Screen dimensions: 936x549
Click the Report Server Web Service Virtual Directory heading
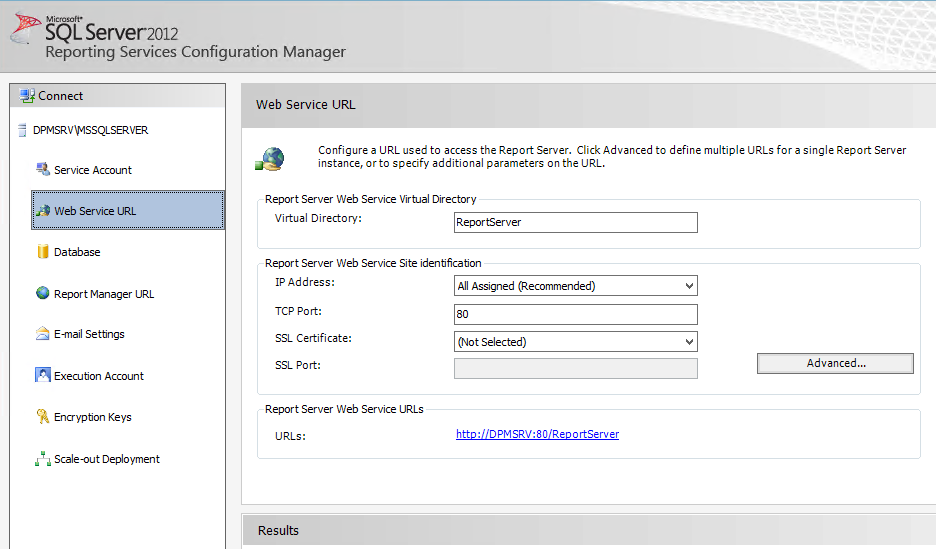tap(371, 199)
